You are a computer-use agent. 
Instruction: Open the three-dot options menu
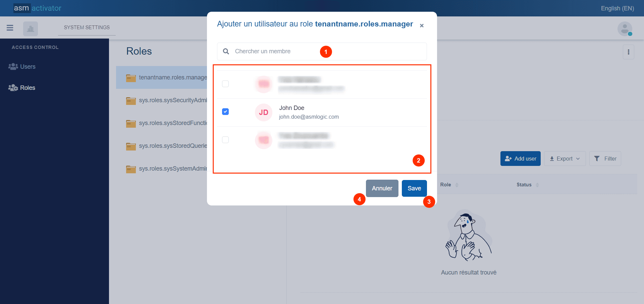click(x=628, y=52)
